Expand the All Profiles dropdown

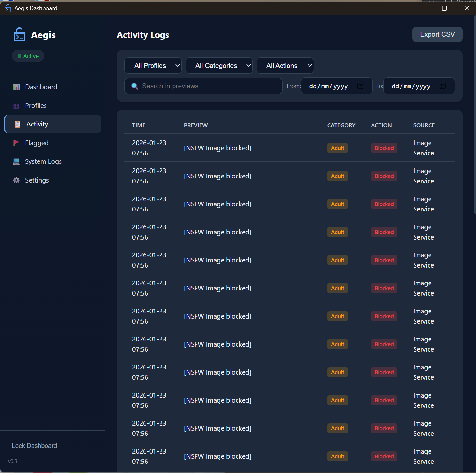tap(153, 66)
